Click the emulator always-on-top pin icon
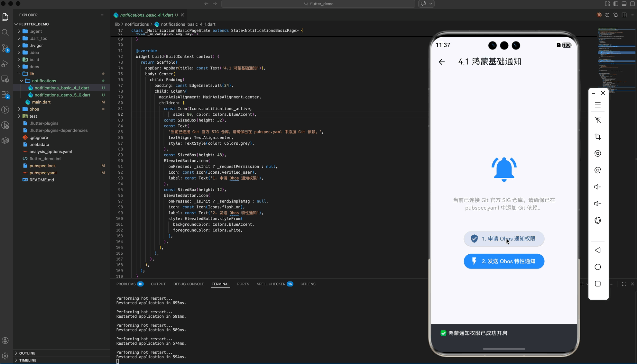Image resolution: width=637 pixels, height=364 pixels. [x=598, y=120]
